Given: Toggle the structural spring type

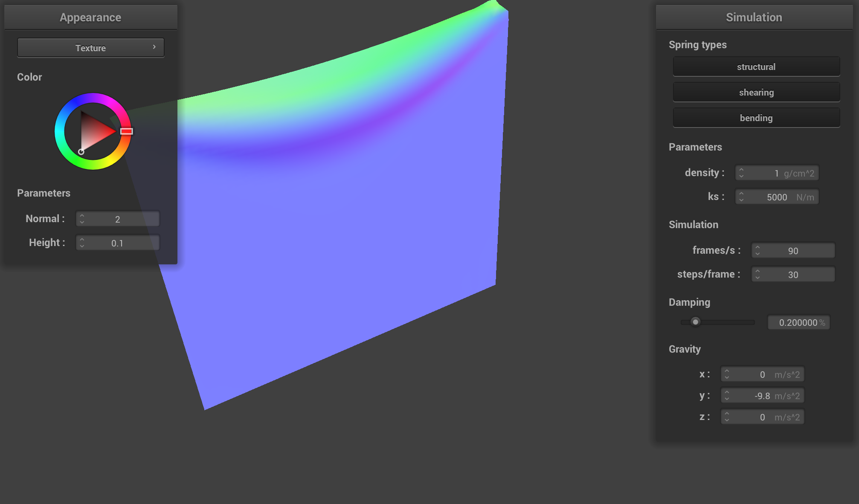Looking at the screenshot, I should tap(756, 67).
